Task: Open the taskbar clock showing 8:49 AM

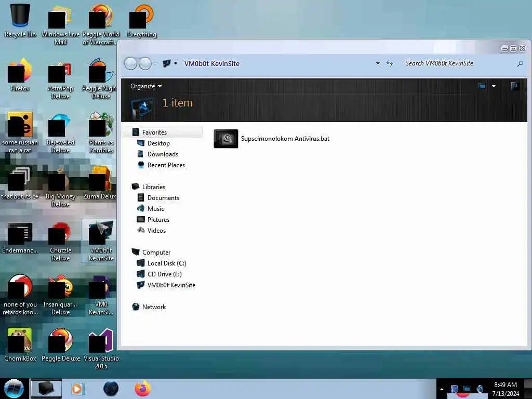Action: click(506, 389)
